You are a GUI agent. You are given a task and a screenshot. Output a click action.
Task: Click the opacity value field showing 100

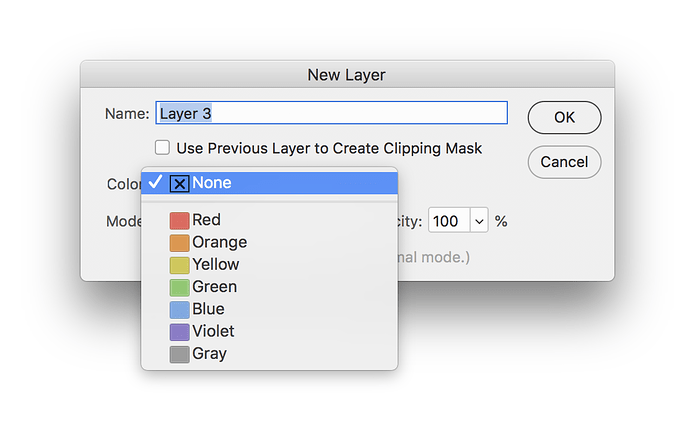coord(449,221)
